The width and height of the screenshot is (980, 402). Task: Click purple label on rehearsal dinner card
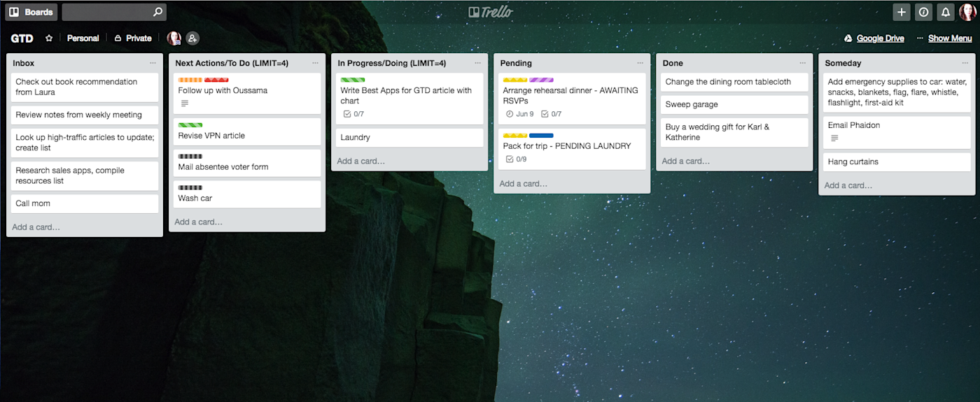[541, 80]
